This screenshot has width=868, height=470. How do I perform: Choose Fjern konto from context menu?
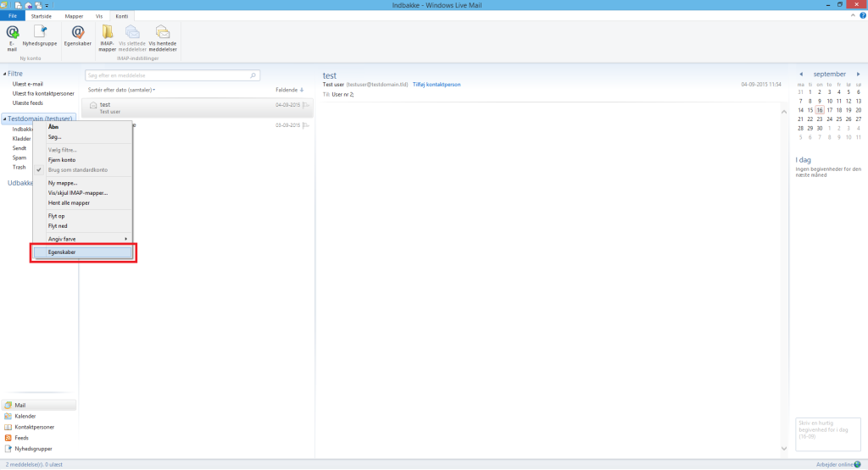(83, 160)
